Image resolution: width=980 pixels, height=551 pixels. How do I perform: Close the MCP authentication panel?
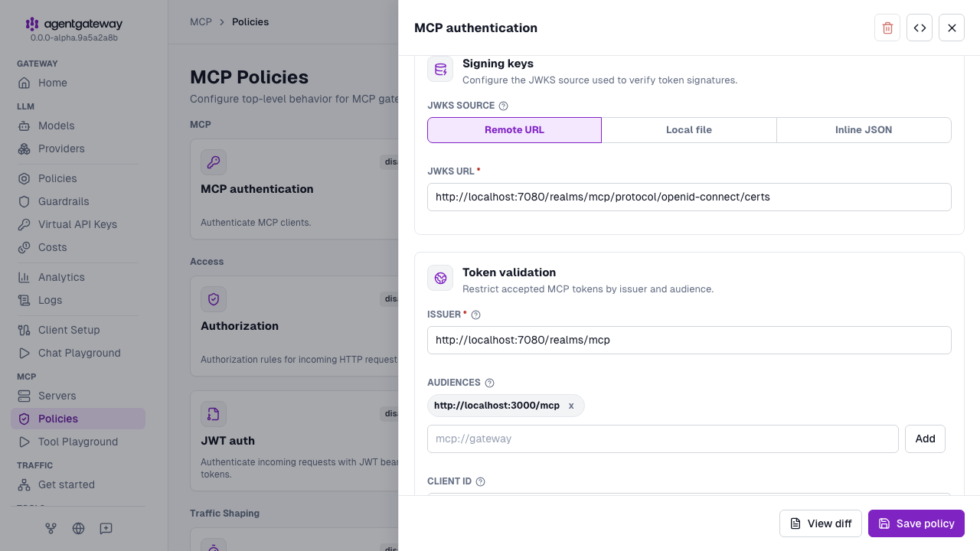[952, 28]
